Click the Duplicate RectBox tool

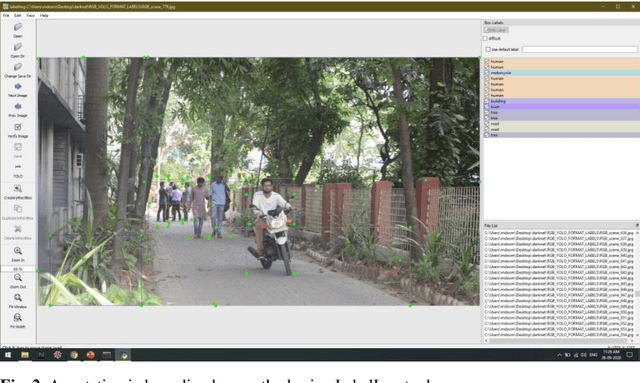pos(18,212)
